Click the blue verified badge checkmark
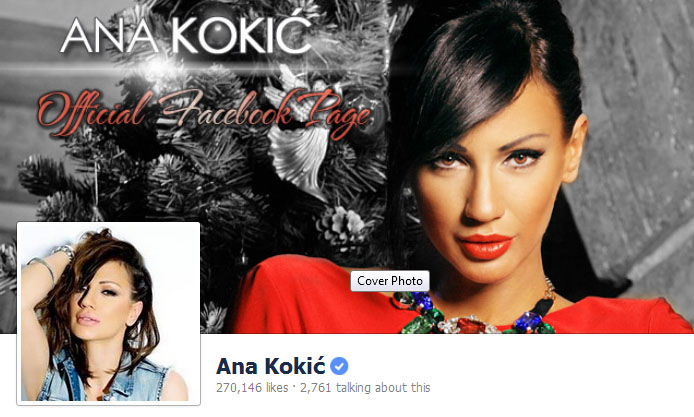Screen dimensions: 694x417 339,366
